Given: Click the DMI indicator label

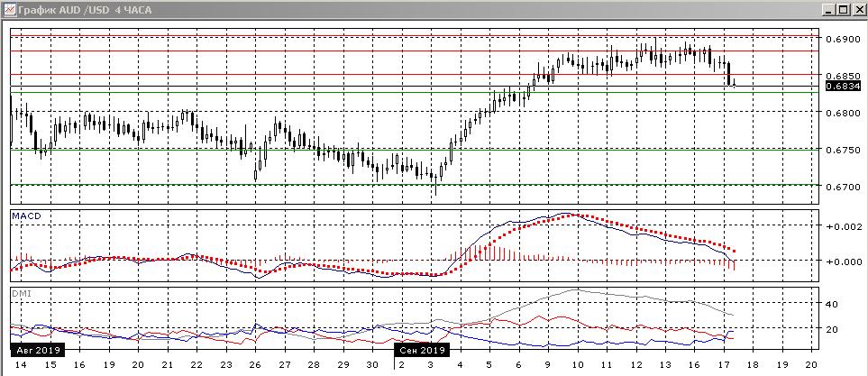Looking at the screenshot, I should click(20, 293).
